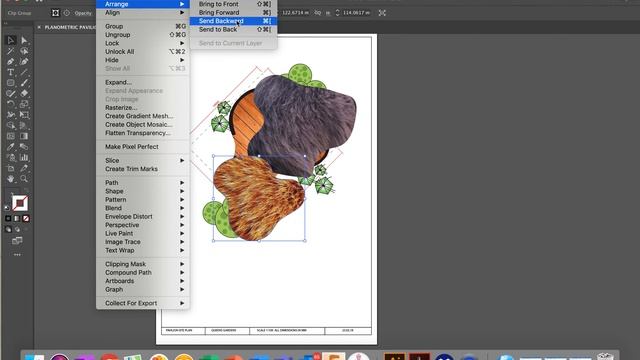This screenshot has height=360, width=640.
Task: Switch to Draw Normal mode
Action: (x=8, y=229)
